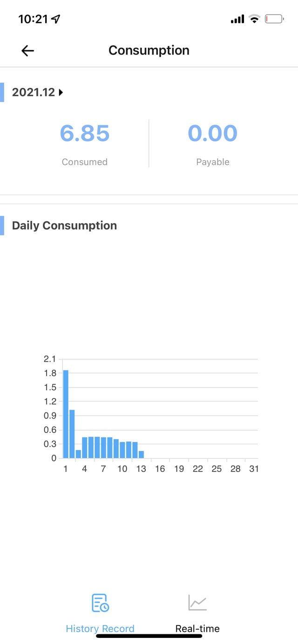Tap the Daily Consumption heading

pyautogui.click(x=64, y=226)
